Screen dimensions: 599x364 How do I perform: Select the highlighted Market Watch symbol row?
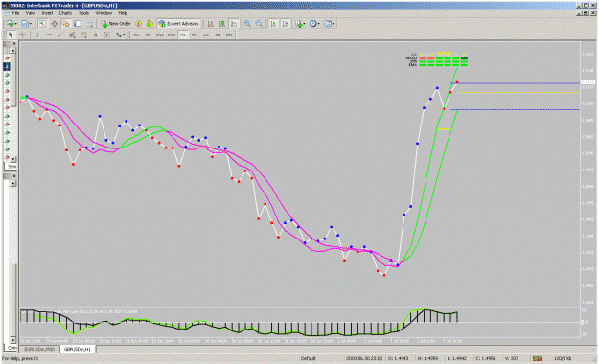tap(7, 66)
